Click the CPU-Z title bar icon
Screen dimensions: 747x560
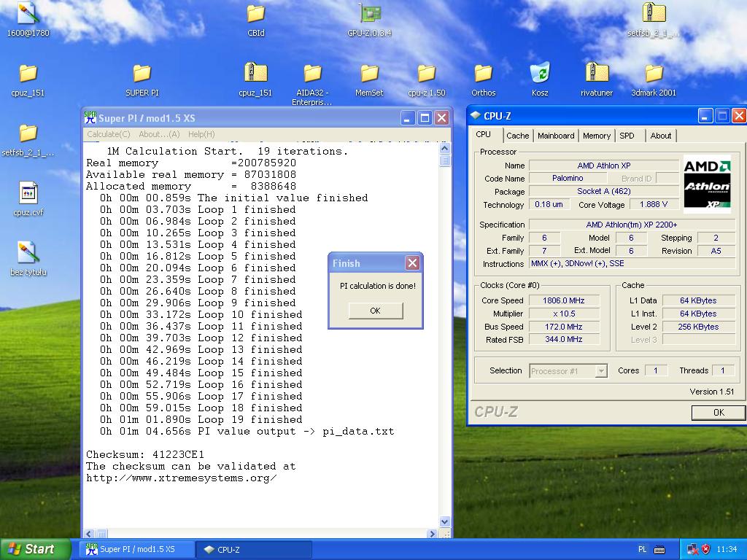pos(476,116)
